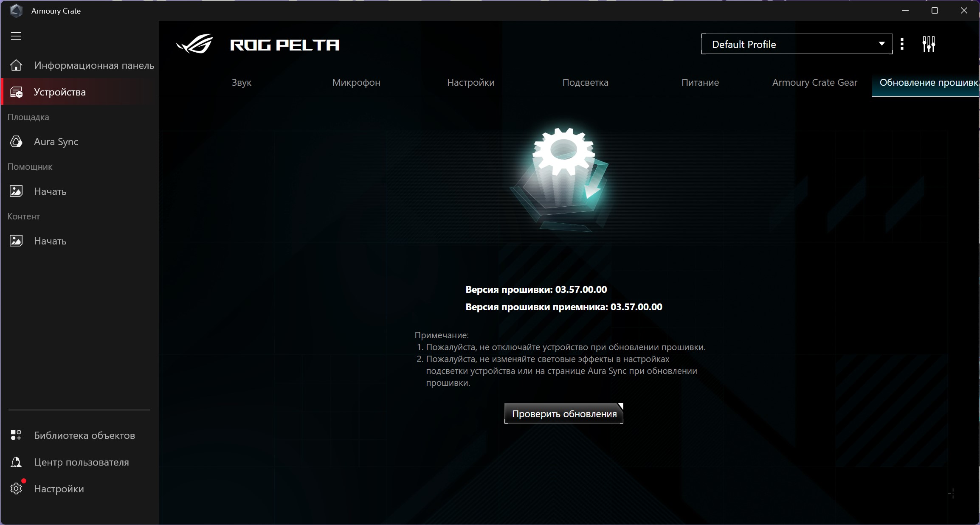
Task: Close the Armoury Crate window
Action: pos(964,11)
